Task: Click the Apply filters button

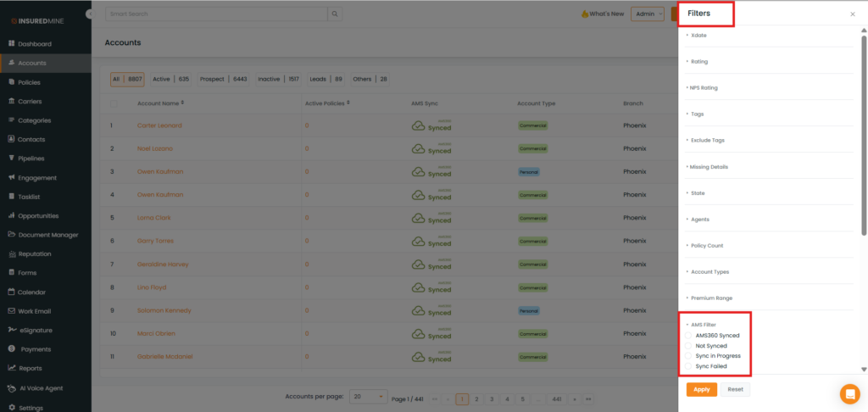Action: point(701,389)
